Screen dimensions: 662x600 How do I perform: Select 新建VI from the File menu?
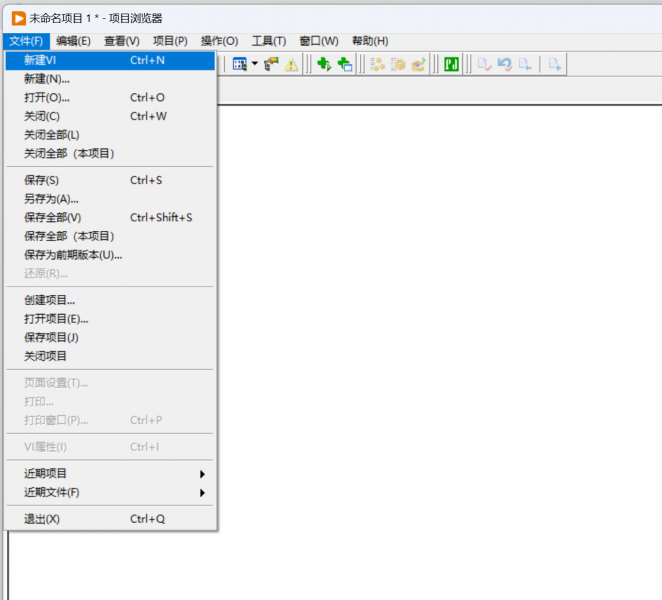[110, 60]
